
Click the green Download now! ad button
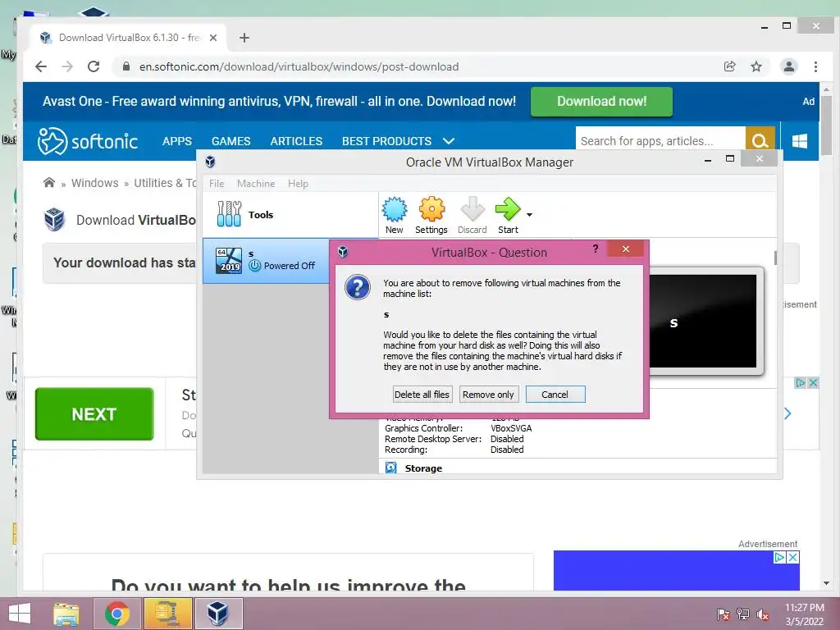[601, 101]
